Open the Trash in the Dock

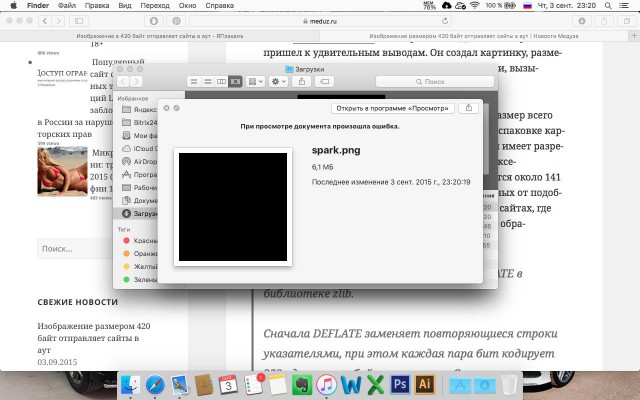pyautogui.click(x=509, y=384)
